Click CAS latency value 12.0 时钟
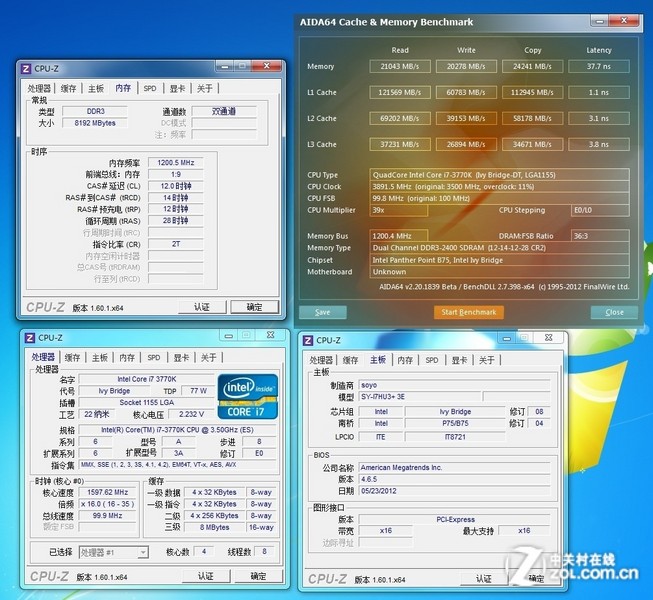The width and height of the screenshot is (653, 600). (176, 186)
